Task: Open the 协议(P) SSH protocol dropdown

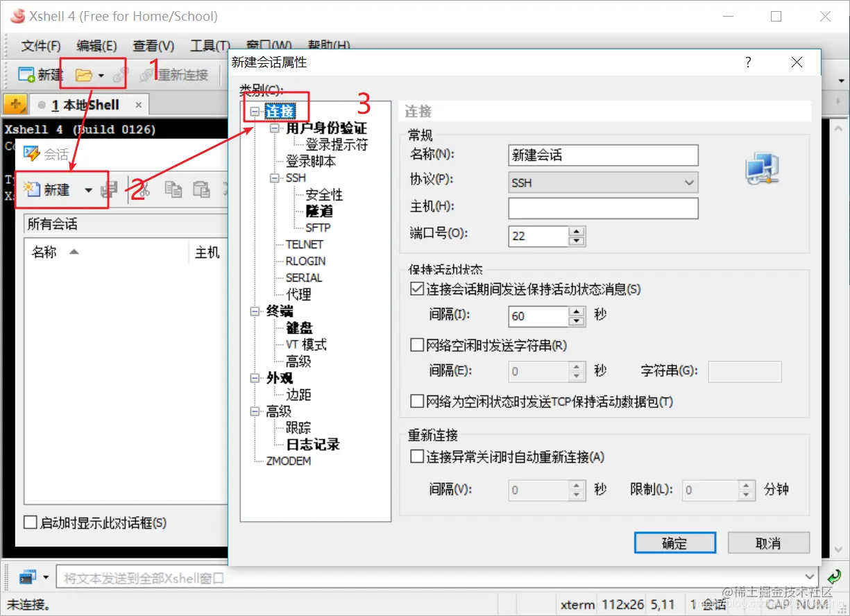Action: [x=603, y=183]
